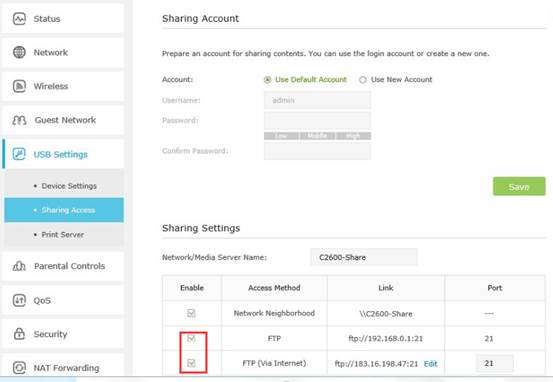Click the USB Settings wrench icon
Screen dimensions: 553x382
tap(19, 154)
